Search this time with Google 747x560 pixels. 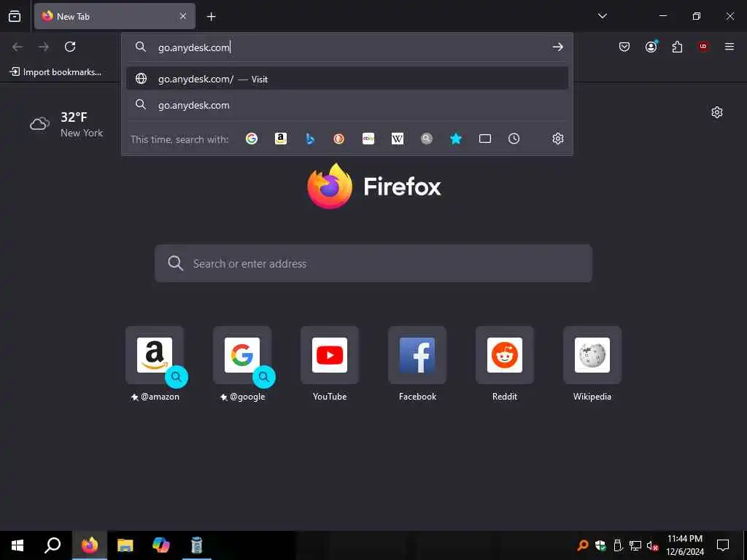coord(252,139)
